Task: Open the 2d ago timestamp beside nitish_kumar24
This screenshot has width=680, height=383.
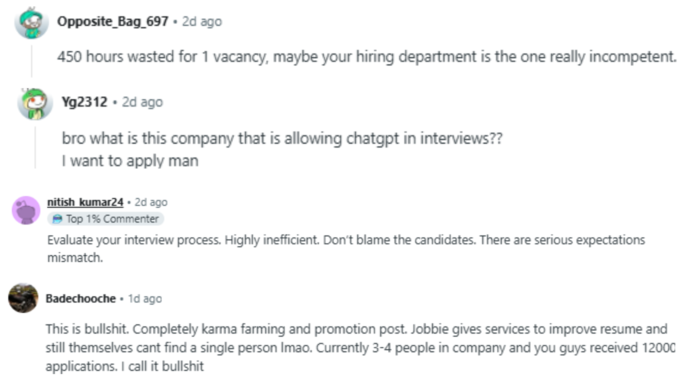Action: [151, 202]
